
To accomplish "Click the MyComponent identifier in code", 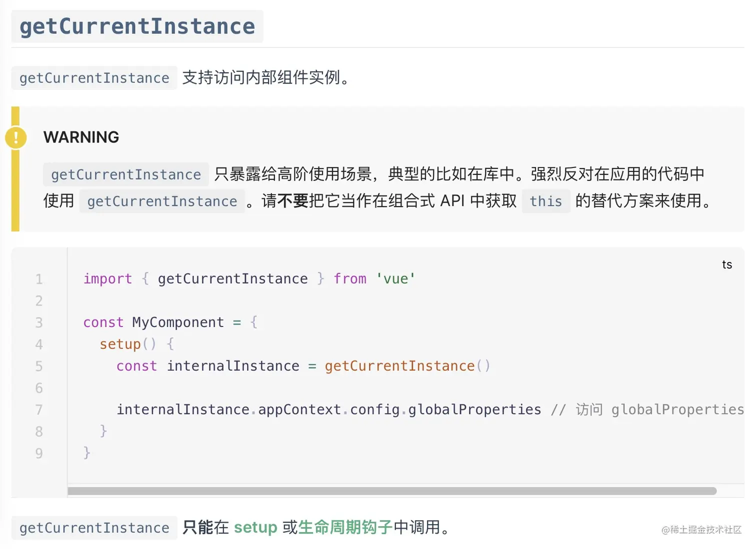I will 178,322.
